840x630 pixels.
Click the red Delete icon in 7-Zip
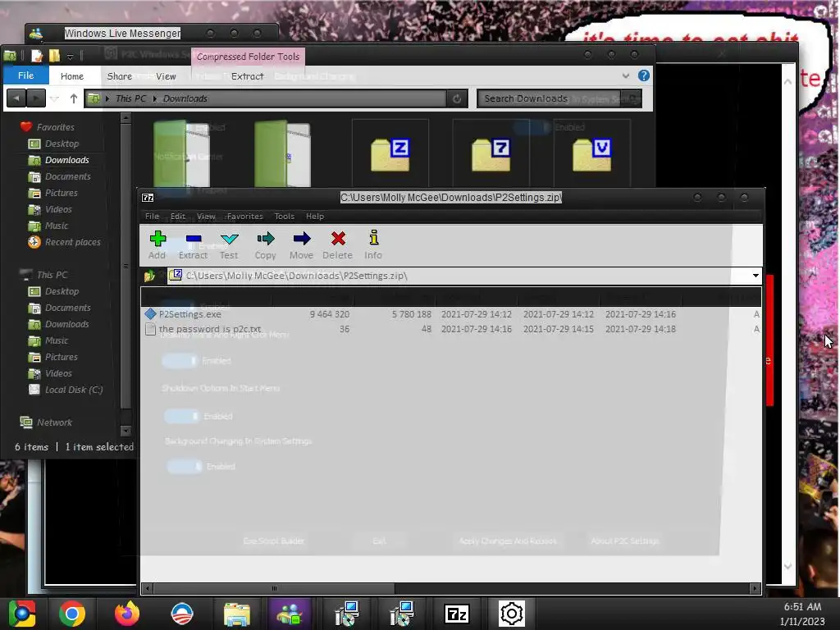pos(337,245)
